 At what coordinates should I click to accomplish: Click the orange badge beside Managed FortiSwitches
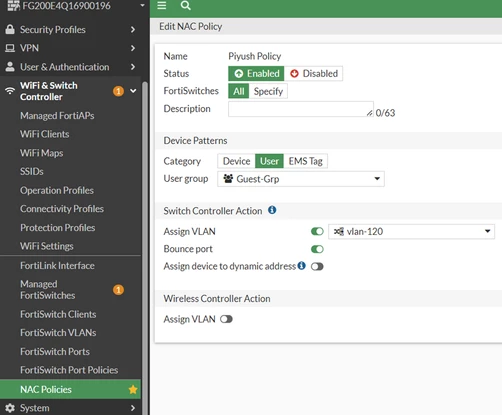(118, 290)
